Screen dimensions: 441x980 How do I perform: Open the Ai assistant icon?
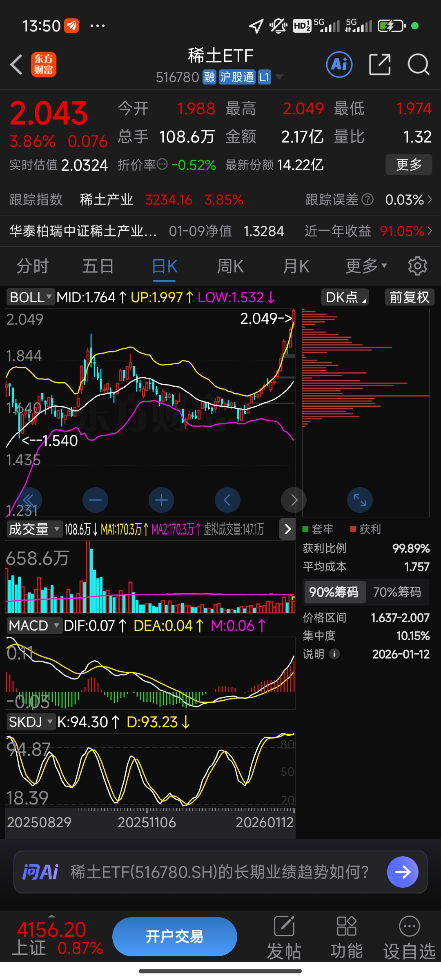[339, 65]
